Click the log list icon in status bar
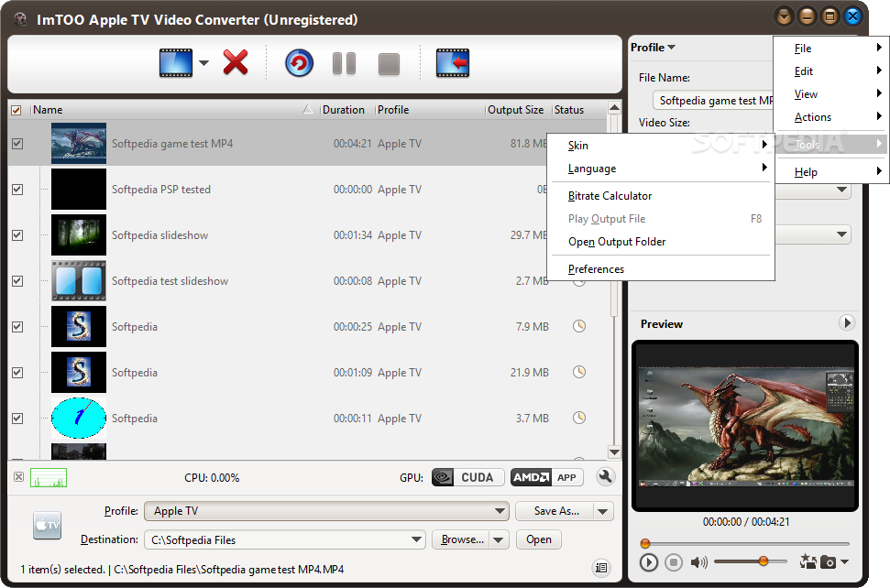Image resolution: width=890 pixels, height=588 pixels. (x=601, y=568)
